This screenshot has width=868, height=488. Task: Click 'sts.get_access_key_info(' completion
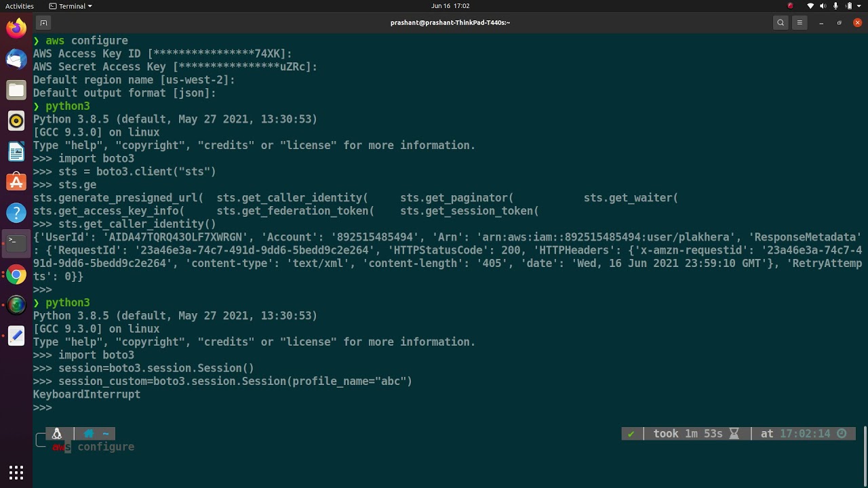coord(108,211)
